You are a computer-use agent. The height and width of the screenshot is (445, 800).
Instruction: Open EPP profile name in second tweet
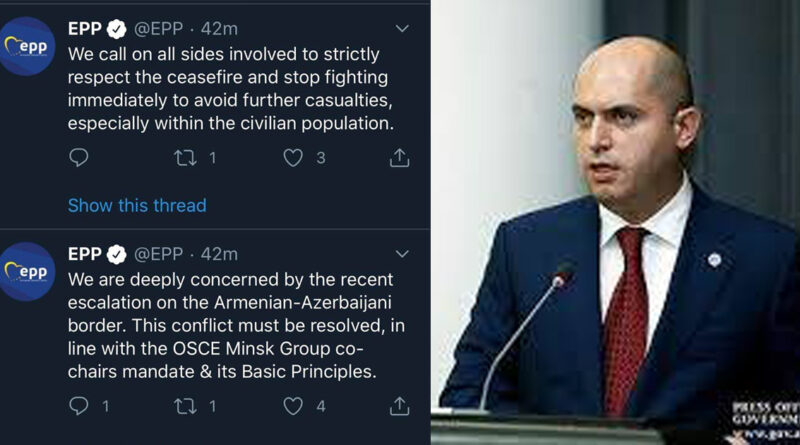[x=85, y=253]
